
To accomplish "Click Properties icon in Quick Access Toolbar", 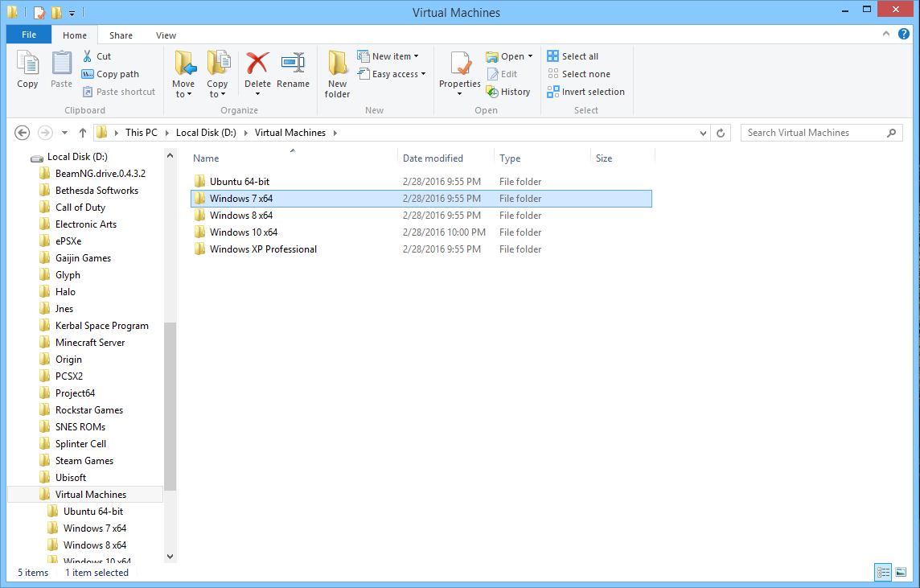I will 39,12.
